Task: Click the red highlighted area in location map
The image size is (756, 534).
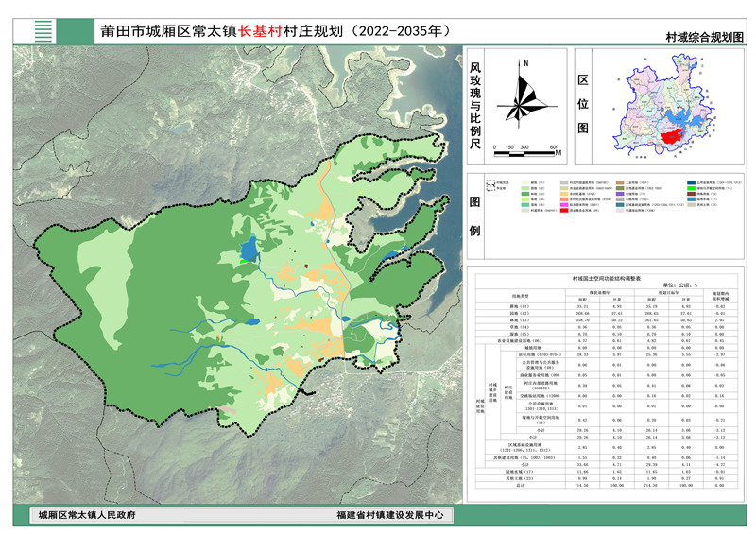Action: point(672,136)
